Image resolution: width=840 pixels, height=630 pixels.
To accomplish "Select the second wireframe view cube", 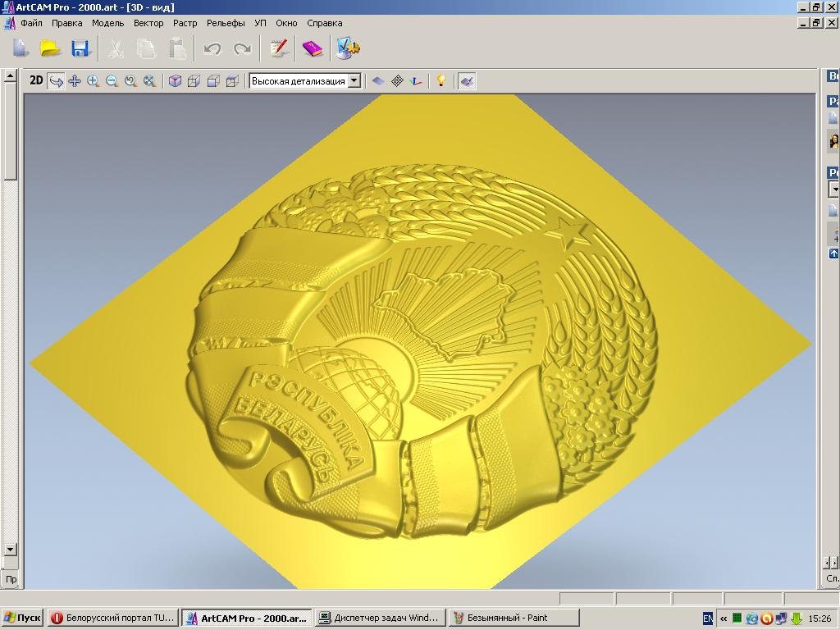I will pos(194,81).
